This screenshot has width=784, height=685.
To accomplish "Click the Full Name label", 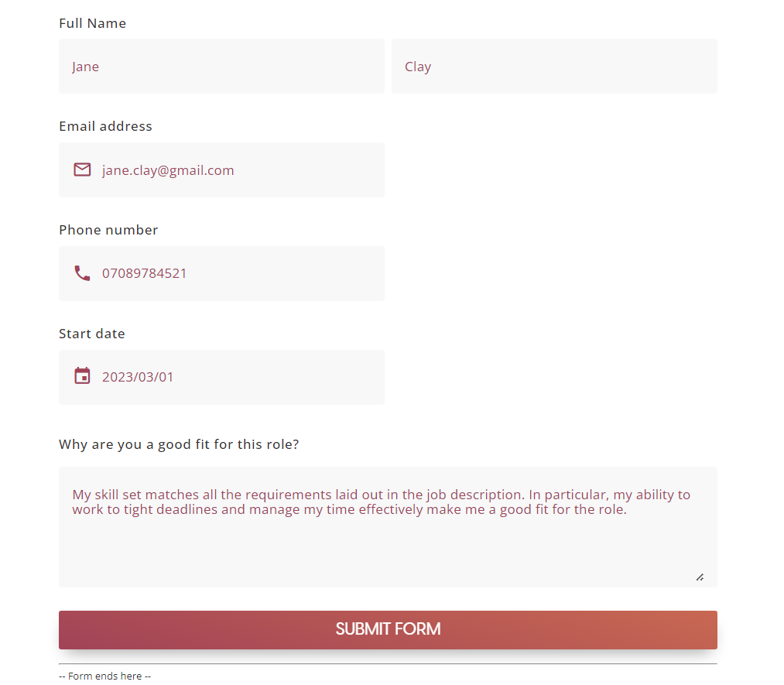I will tap(92, 23).
